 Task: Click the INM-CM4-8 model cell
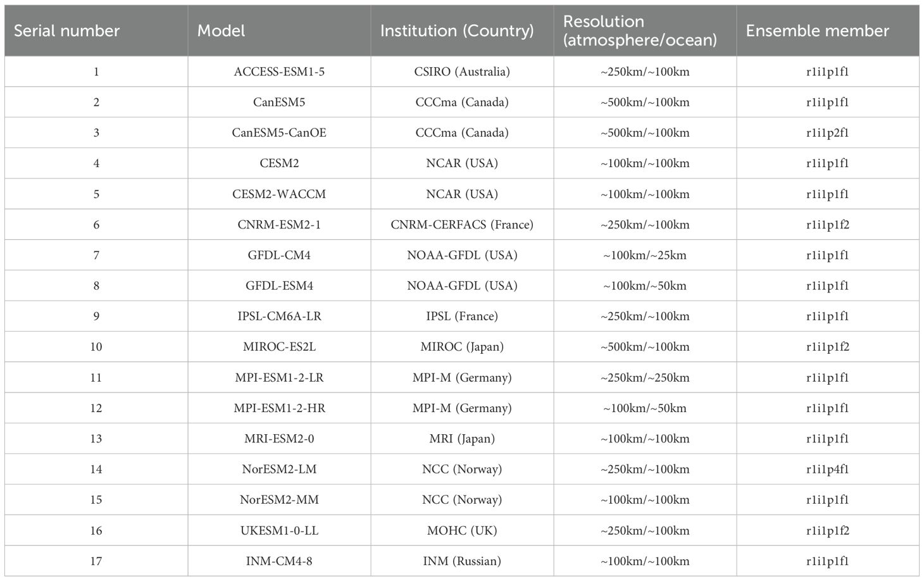tap(279, 561)
